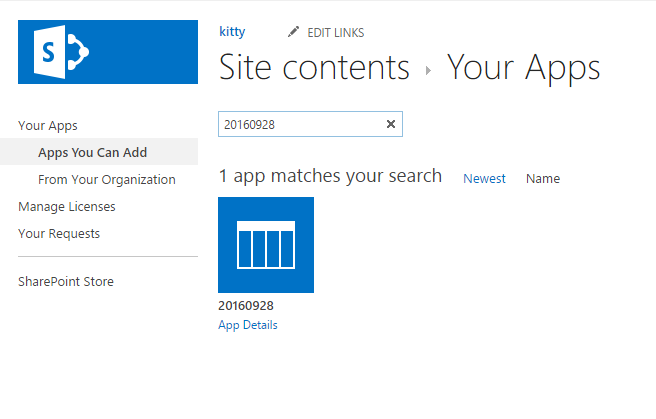The image size is (656, 419).
Task: Go to Your Requests in the sidebar
Action: click(x=59, y=234)
